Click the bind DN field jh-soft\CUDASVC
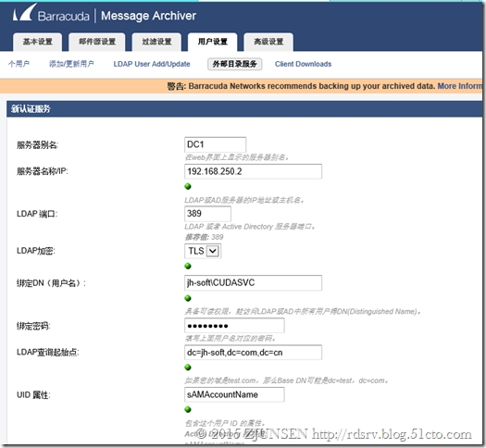Viewport: 486px width, 448px height. click(253, 283)
